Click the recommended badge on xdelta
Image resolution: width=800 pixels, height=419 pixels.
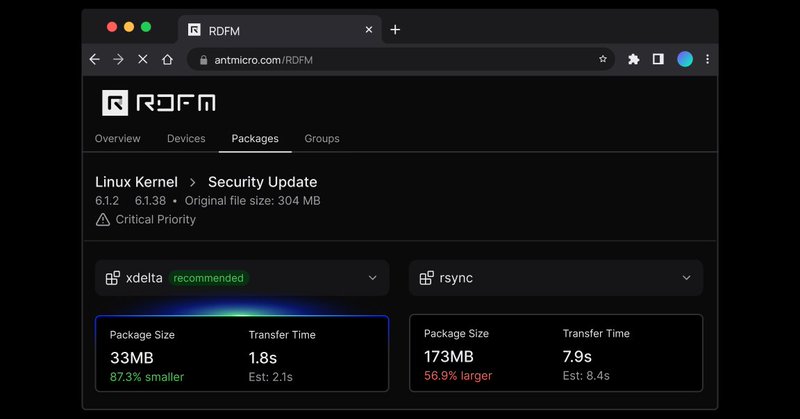(x=208, y=278)
